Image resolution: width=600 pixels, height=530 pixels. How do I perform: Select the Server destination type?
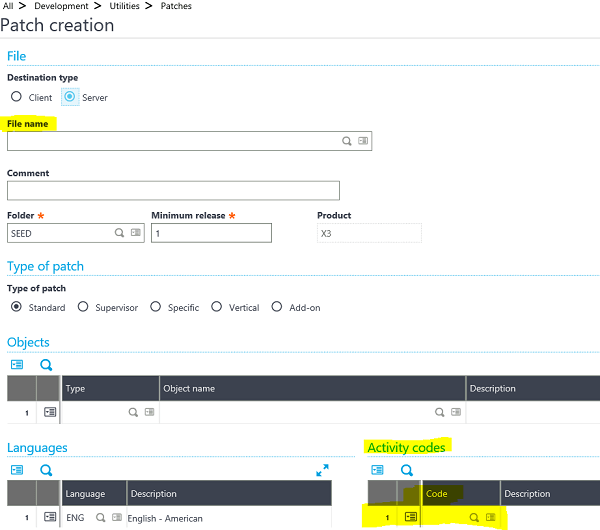[70, 97]
